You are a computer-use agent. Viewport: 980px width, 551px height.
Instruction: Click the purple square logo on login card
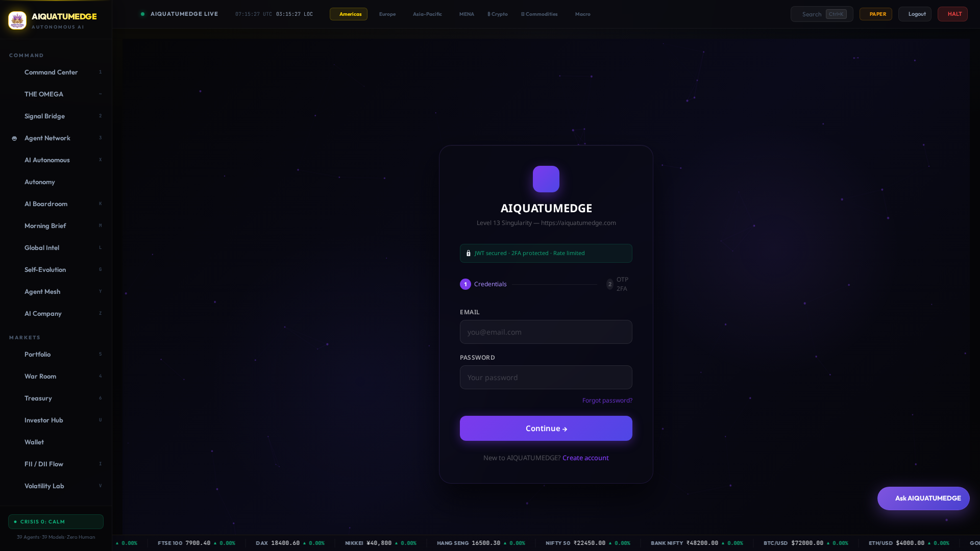pyautogui.click(x=546, y=179)
